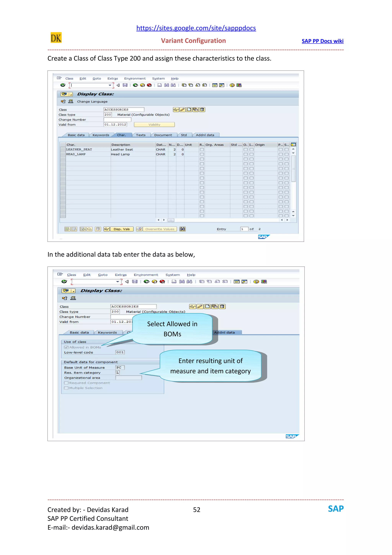This screenshot has width=392, height=555.
Task: Click Save disk icon in upper SAP screenshot
Action: pos(125,85)
